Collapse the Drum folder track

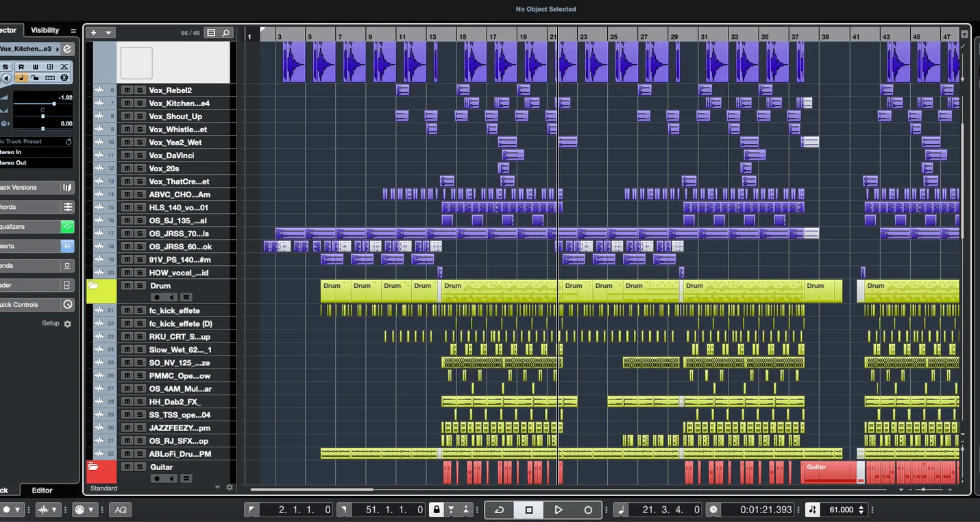pyautogui.click(x=93, y=286)
